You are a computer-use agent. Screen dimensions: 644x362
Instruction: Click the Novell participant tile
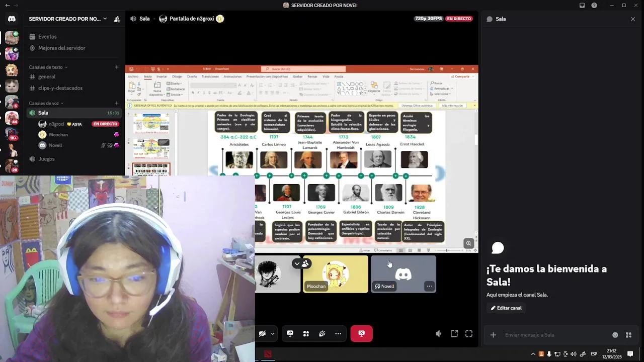(x=404, y=274)
